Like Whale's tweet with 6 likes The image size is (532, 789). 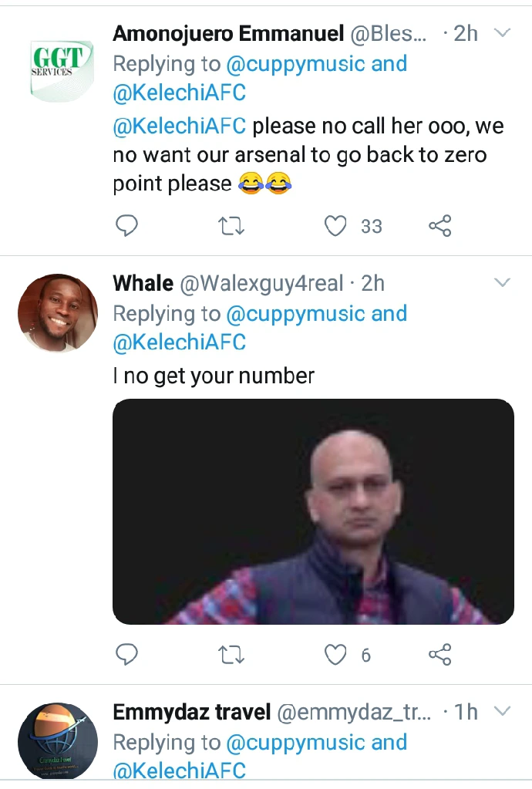click(335, 655)
